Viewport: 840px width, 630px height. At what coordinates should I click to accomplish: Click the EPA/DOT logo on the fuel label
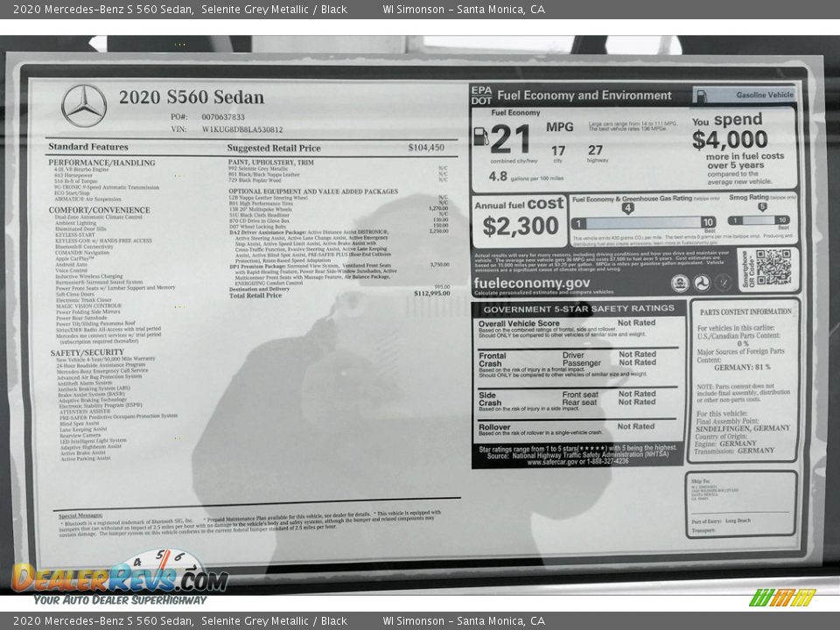click(x=480, y=94)
